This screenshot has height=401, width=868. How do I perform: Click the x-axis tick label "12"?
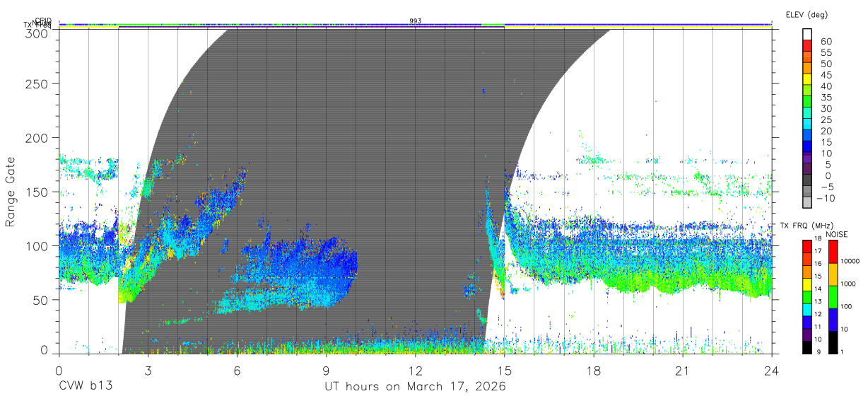pos(415,371)
